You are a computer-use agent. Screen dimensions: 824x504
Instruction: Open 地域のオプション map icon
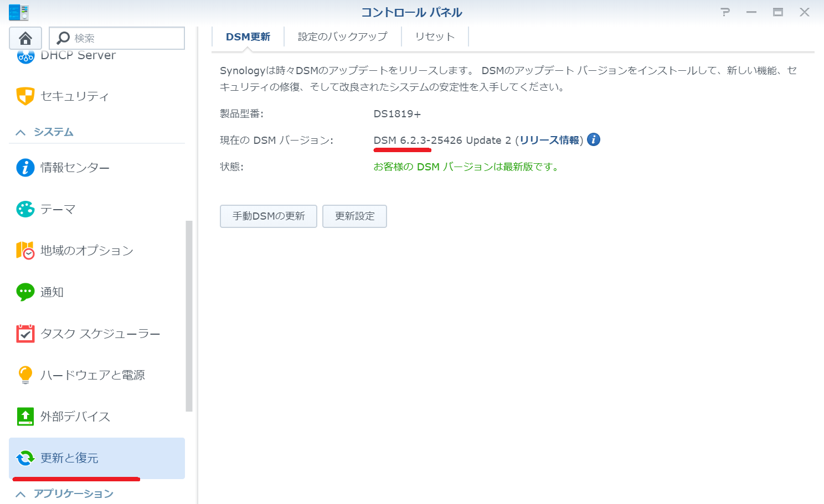pyautogui.click(x=25, y=251)
